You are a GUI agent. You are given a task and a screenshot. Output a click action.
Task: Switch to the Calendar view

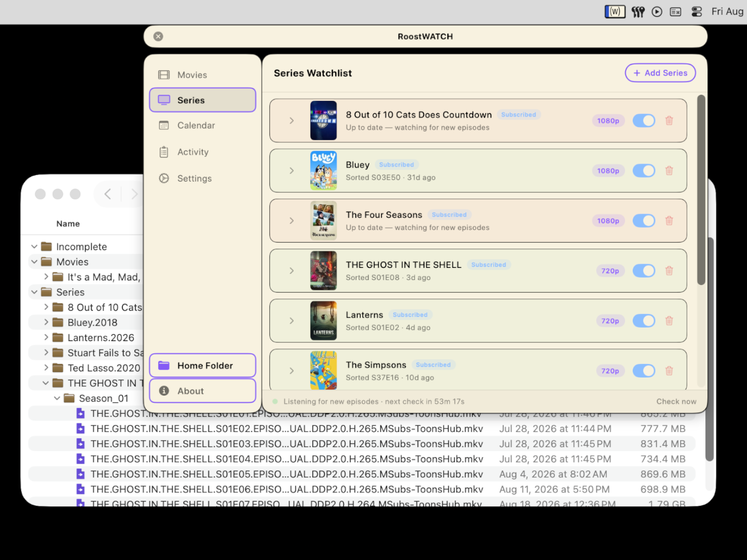click(x=203, y=125)
